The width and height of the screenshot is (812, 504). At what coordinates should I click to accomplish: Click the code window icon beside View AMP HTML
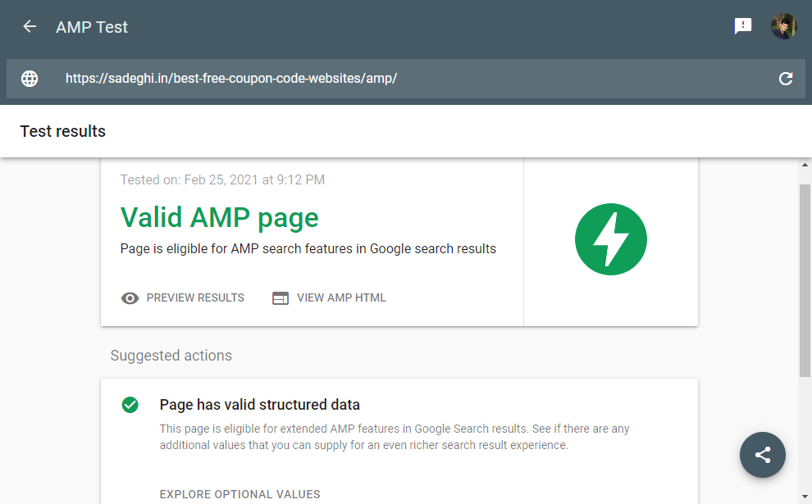point(281,298)
